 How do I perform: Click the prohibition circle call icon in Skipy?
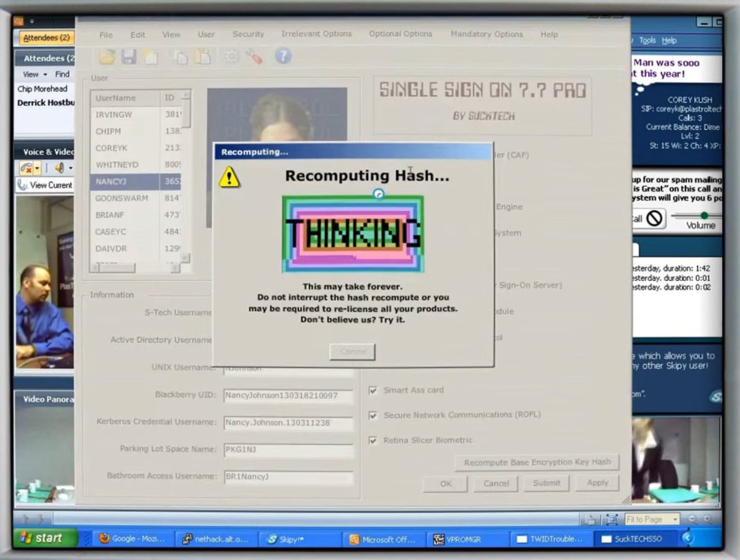[x=654, y=218]
